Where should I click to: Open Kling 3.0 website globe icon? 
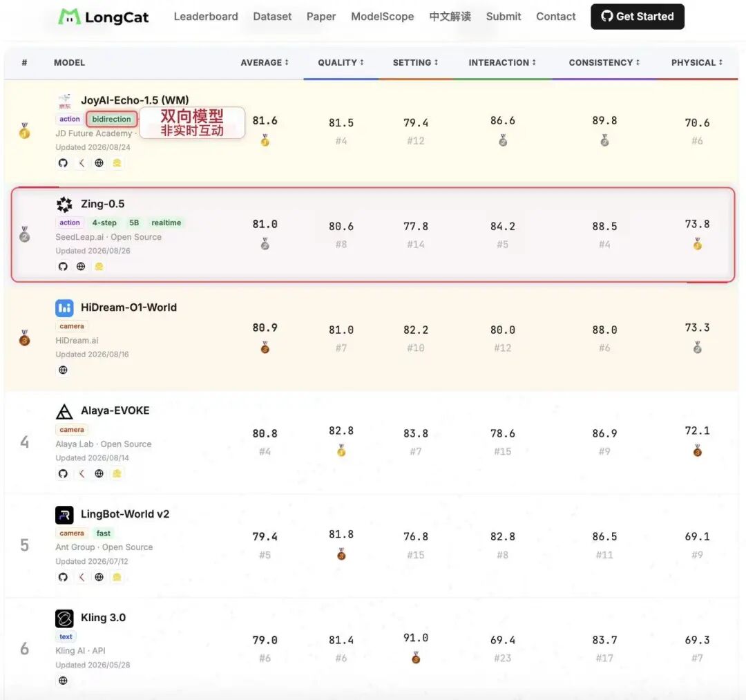click(63, 681)
